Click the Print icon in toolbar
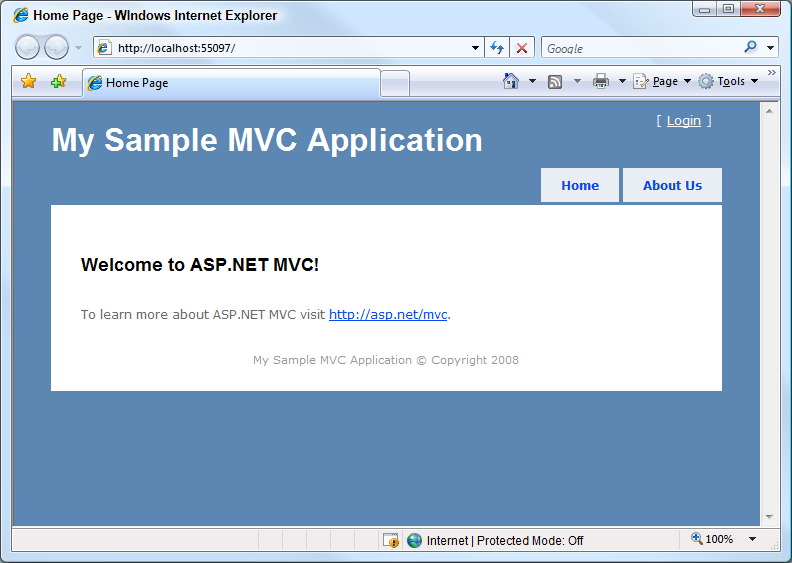The height and width of the screenshot is (563, 792). pyautogui.click(x=601, y=82)
